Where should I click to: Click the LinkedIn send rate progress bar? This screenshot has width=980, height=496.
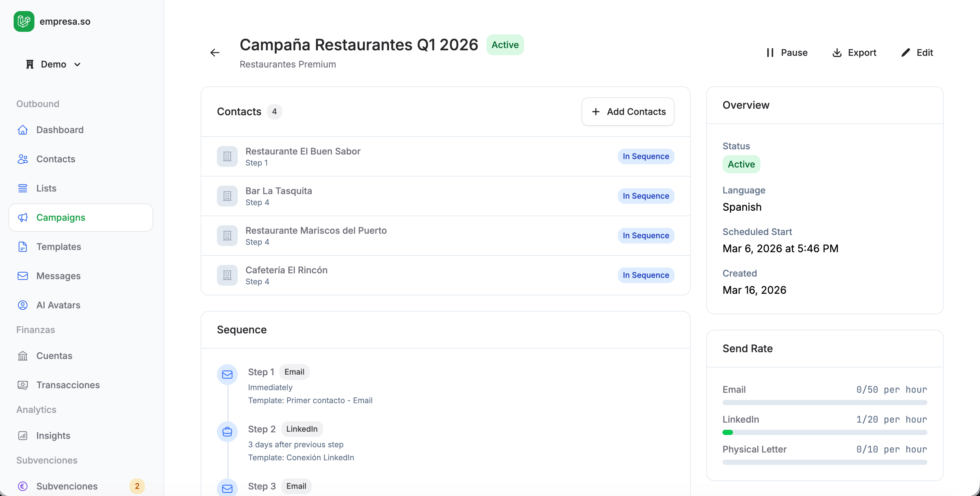pyautogui.click(x=825, y=432)
